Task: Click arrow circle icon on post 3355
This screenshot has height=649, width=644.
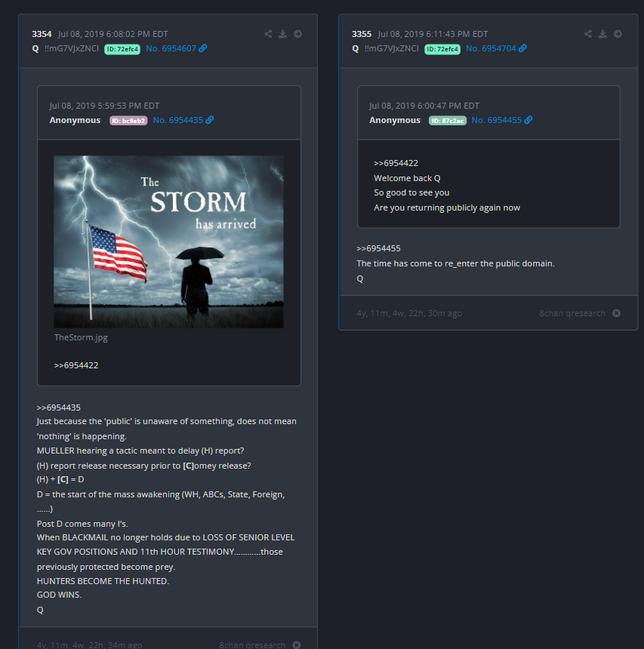Action: coord(618,34)
